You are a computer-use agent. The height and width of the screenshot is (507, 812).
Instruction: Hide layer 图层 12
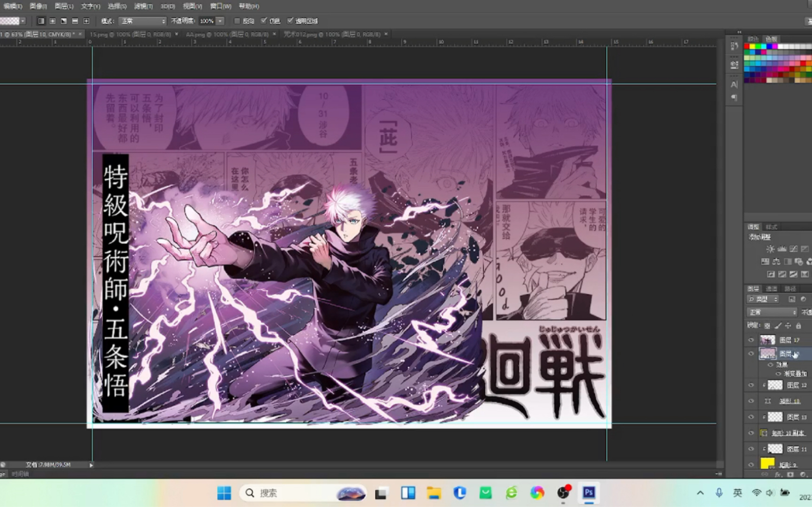pos(751,386)
